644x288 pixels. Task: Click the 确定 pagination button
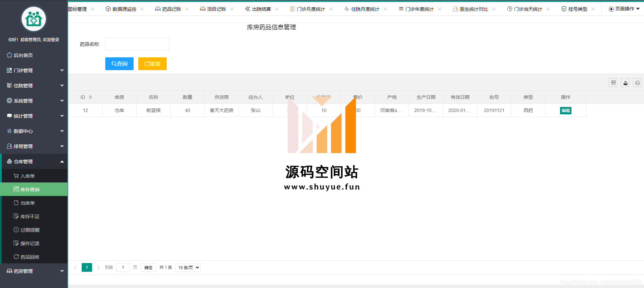148,267
